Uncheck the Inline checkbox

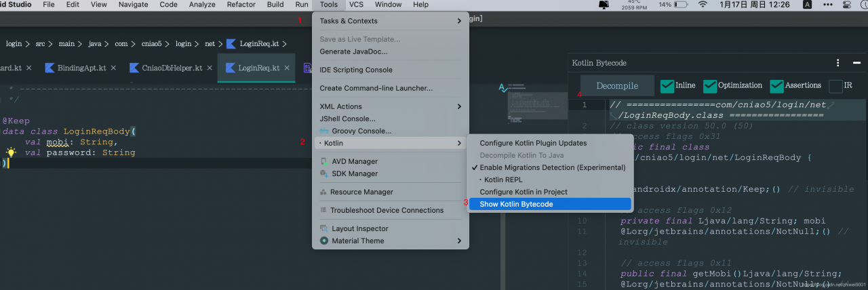[667, 86]
